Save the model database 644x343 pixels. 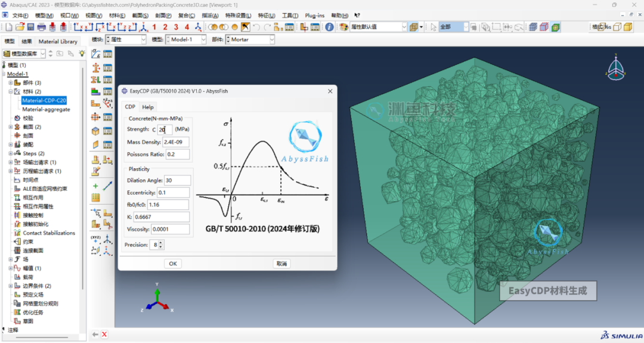click(x=30, y=27)
